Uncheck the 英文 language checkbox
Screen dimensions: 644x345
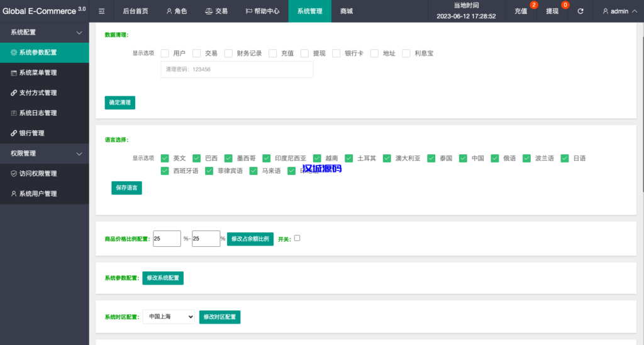[x=165, y=158]
